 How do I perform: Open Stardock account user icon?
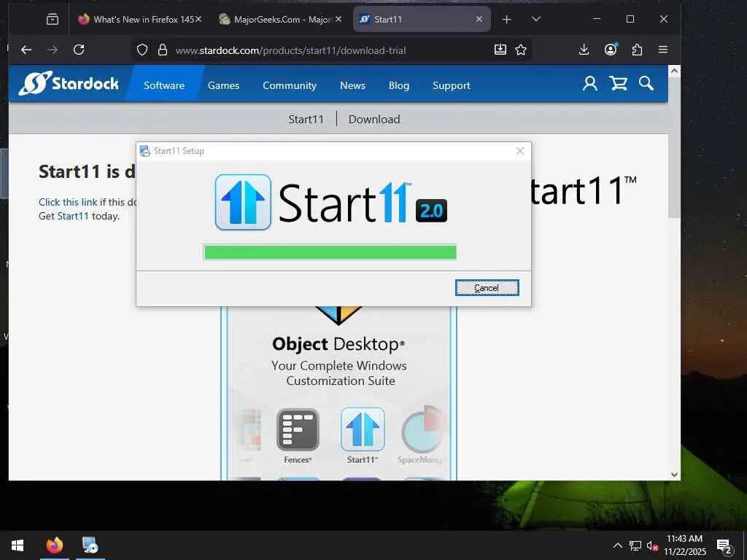click(589, 83)
